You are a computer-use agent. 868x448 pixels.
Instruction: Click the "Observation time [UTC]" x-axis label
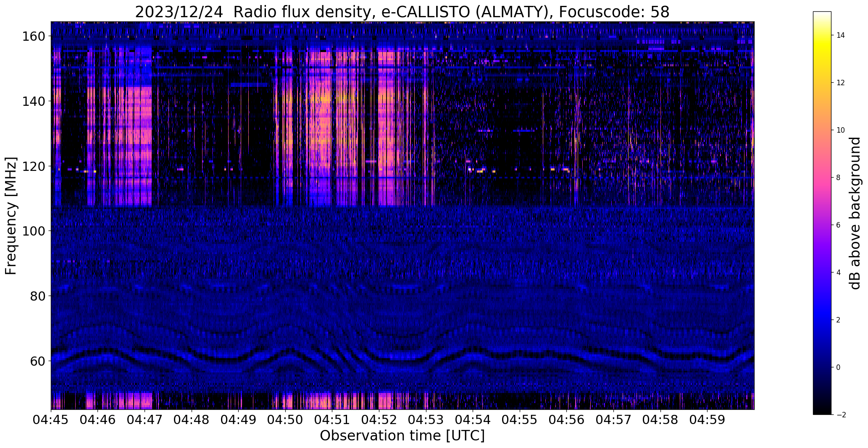point(402,436)
